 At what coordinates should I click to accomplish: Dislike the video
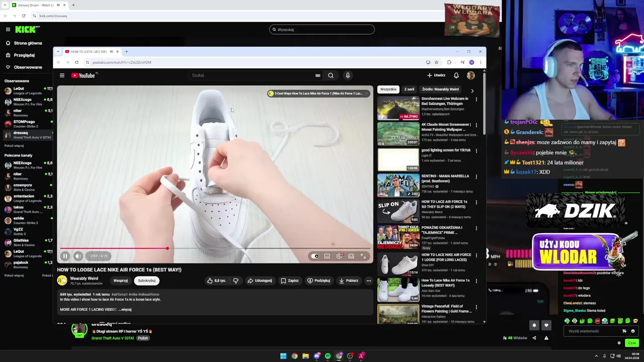[x=235, y=281]
